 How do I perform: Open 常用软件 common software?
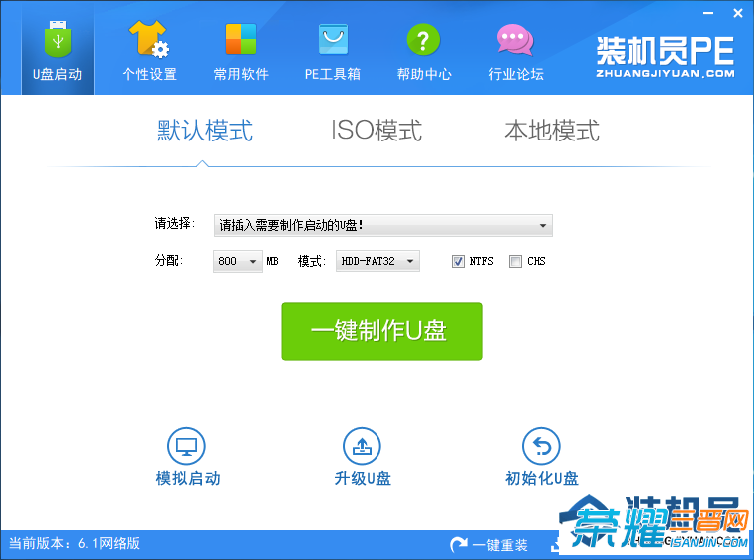click(241, 51)
